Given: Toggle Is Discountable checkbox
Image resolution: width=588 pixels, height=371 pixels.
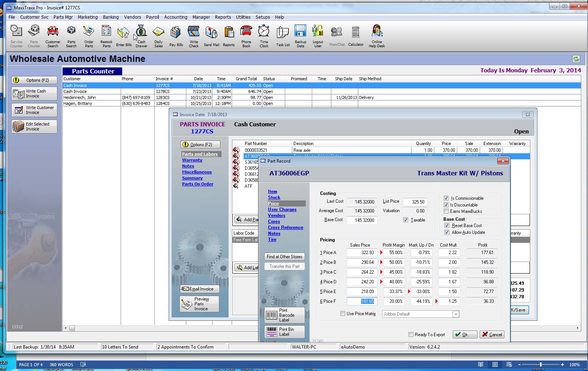Looking at the screenshot, I should coord(446,205).
